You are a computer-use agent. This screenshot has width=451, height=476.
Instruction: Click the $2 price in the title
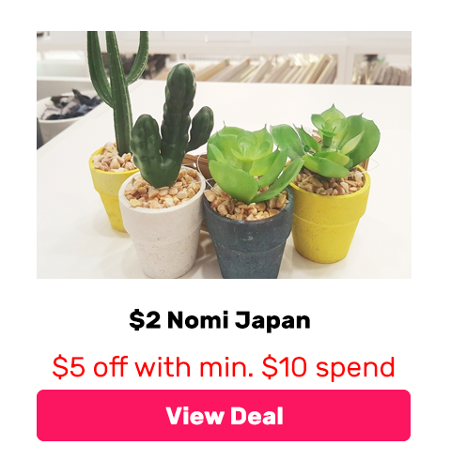(x=145, y=320)
